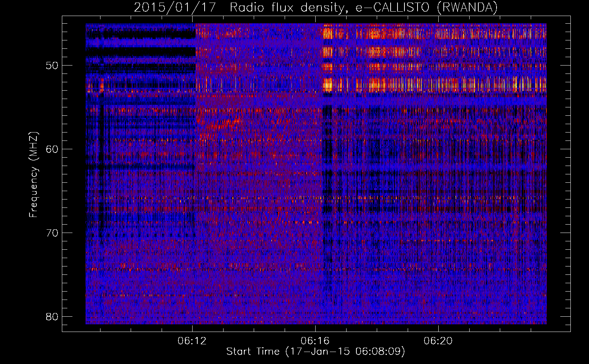Click the 06:20 time tick label
589x364 pixels.
click(438, 341)
